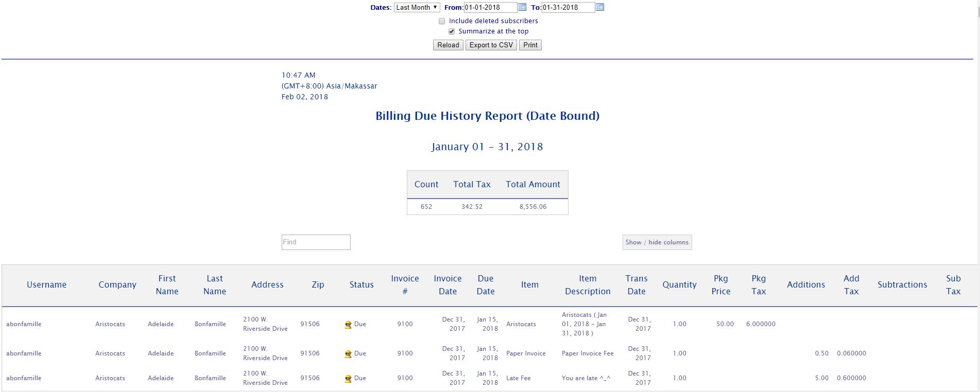Click the 'You are late ^_^' description

click(586, 378)
